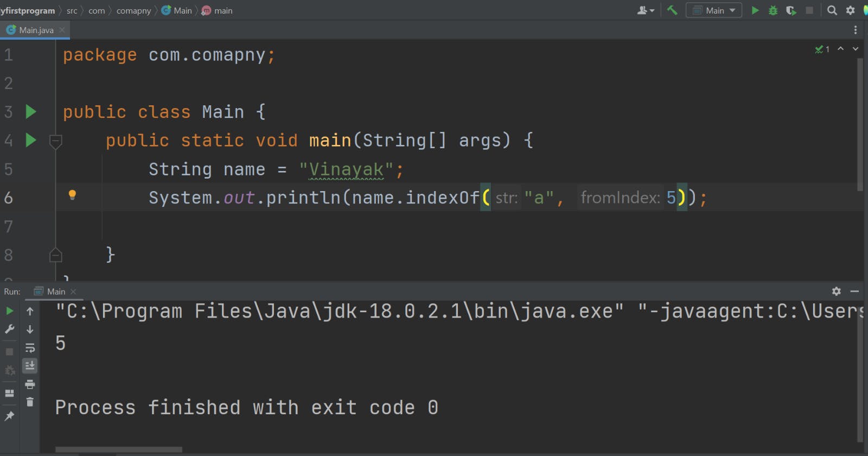
Task: Open the inspections widget showing 1 typo
Action: coord(822,49)
